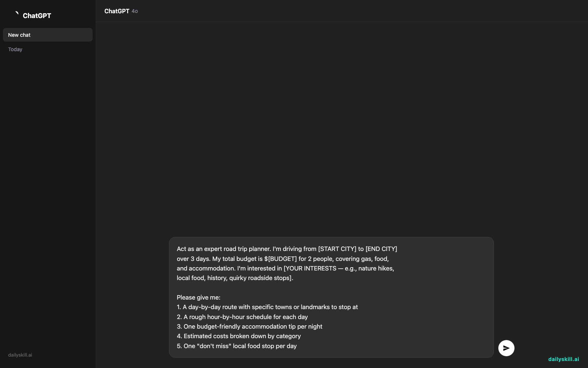Click the 'Please give me:' line in prompt

pos(198,297)
